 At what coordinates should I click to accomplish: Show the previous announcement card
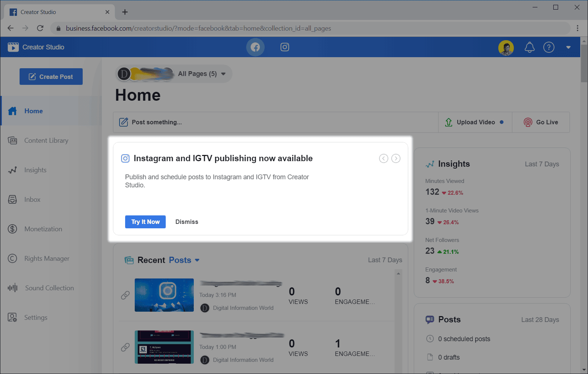click(x=384, y=158)
